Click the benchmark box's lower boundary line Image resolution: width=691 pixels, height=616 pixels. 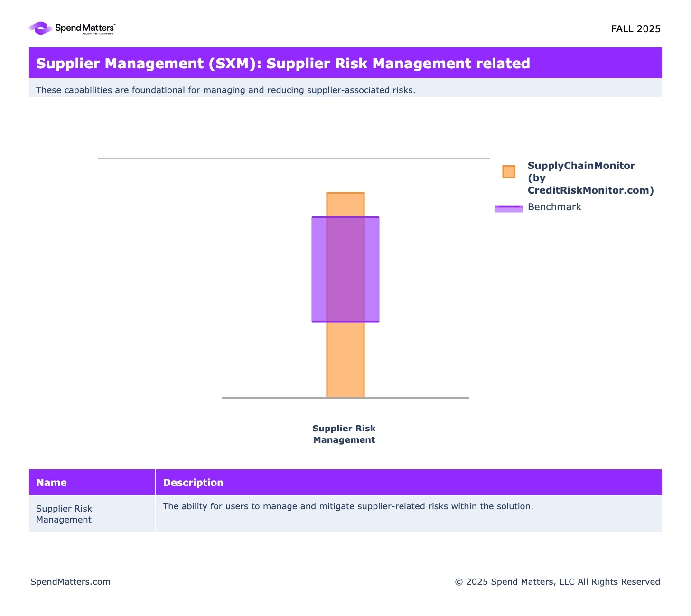345,322
